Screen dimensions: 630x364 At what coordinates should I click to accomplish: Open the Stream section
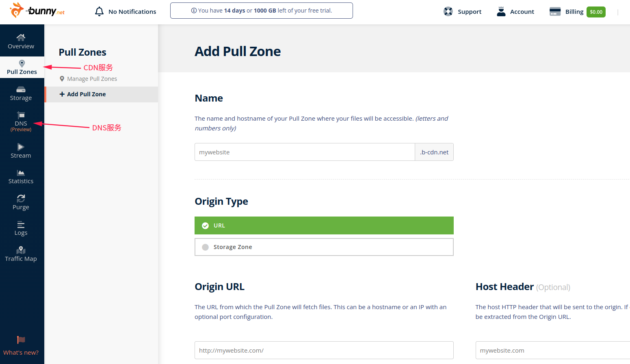21,151
